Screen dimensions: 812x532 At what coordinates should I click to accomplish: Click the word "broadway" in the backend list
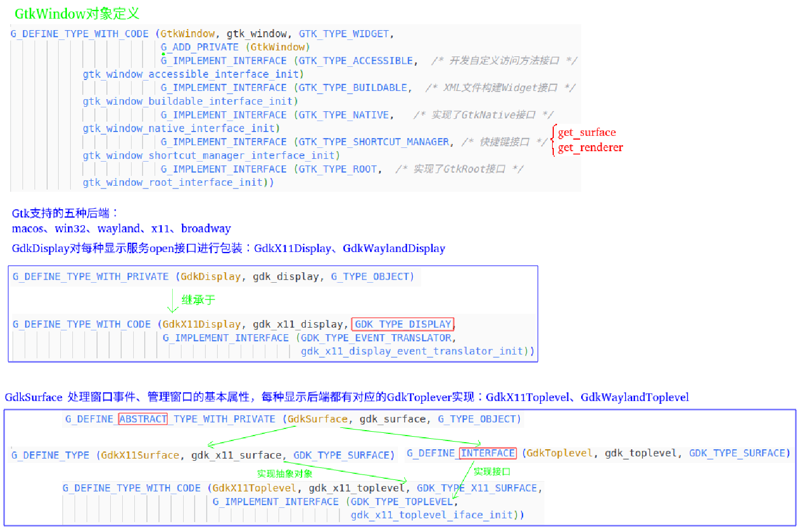coord(206,228)
